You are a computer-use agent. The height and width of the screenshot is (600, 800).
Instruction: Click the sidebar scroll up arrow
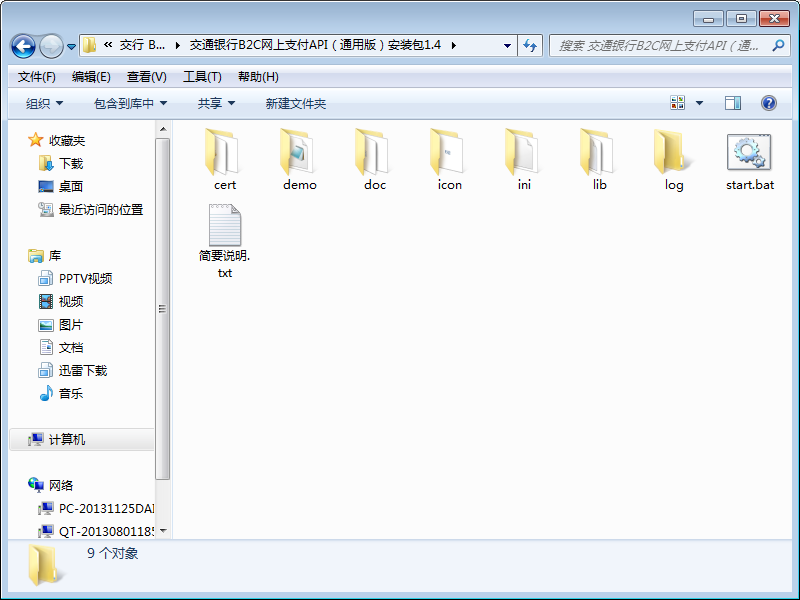[x=163, y=129]
